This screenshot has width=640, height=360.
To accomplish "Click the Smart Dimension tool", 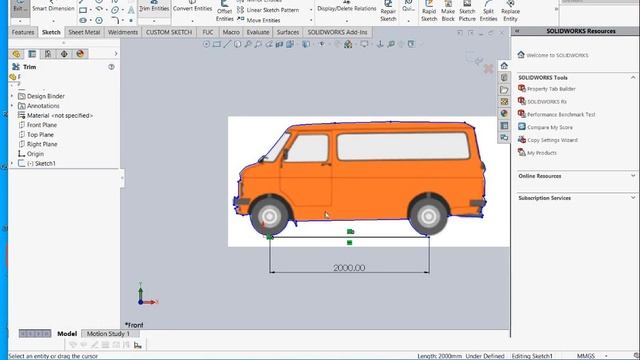I will 53,8.
